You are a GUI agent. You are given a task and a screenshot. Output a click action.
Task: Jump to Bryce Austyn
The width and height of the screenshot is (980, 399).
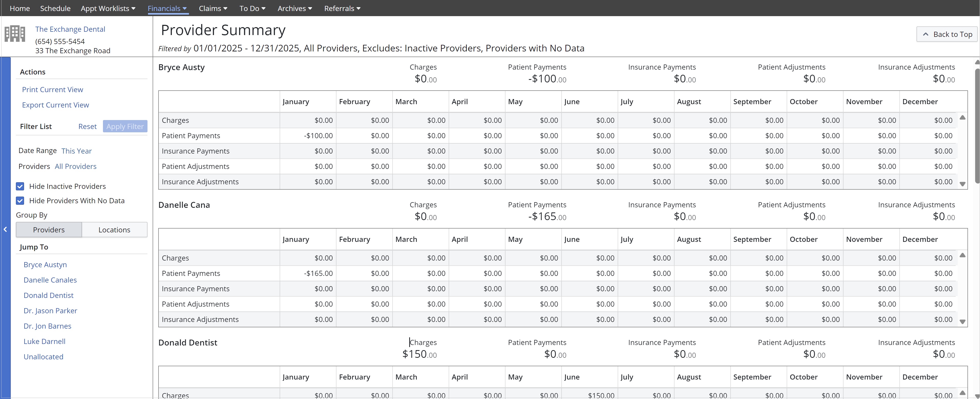(x=45, y=265)
